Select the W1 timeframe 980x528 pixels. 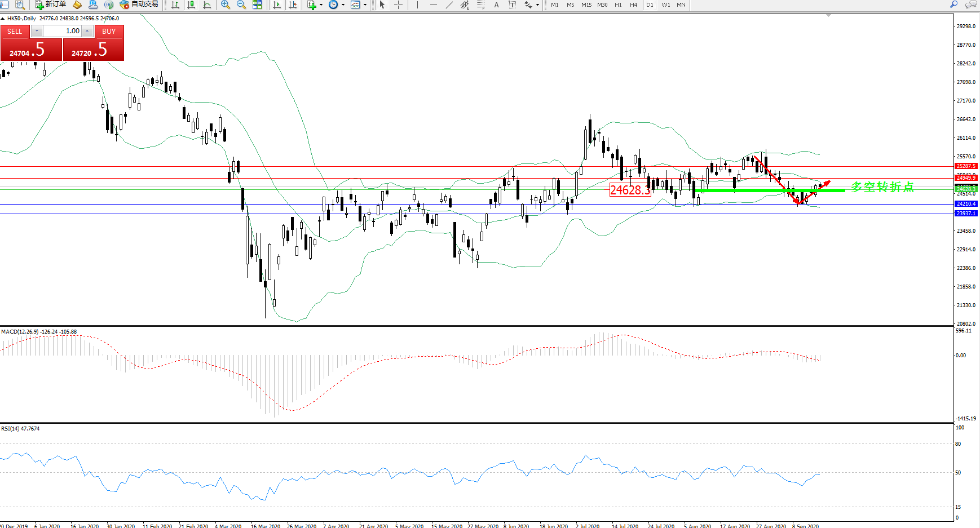(666, 5)
